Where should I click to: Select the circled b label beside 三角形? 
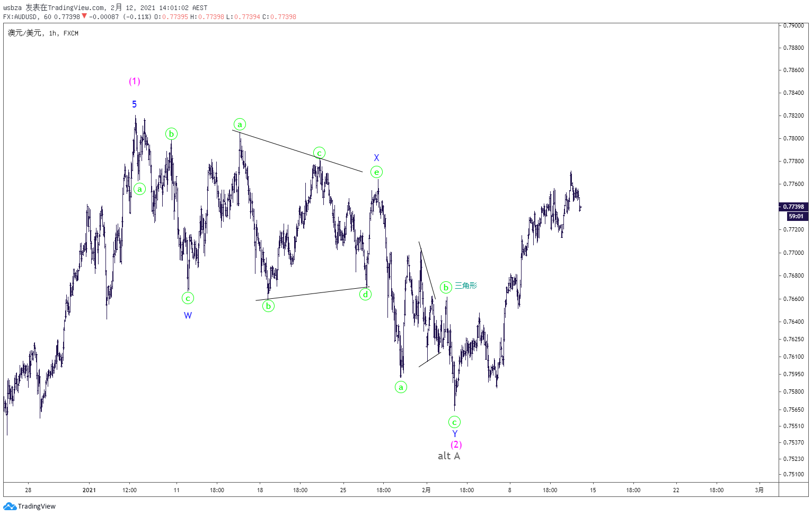(x=446, y=287)
